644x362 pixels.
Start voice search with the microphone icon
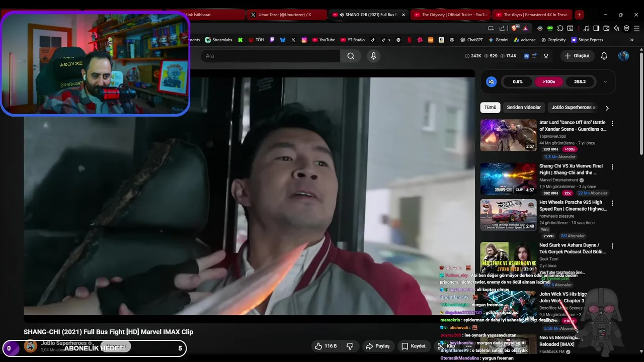coord(373,56)
